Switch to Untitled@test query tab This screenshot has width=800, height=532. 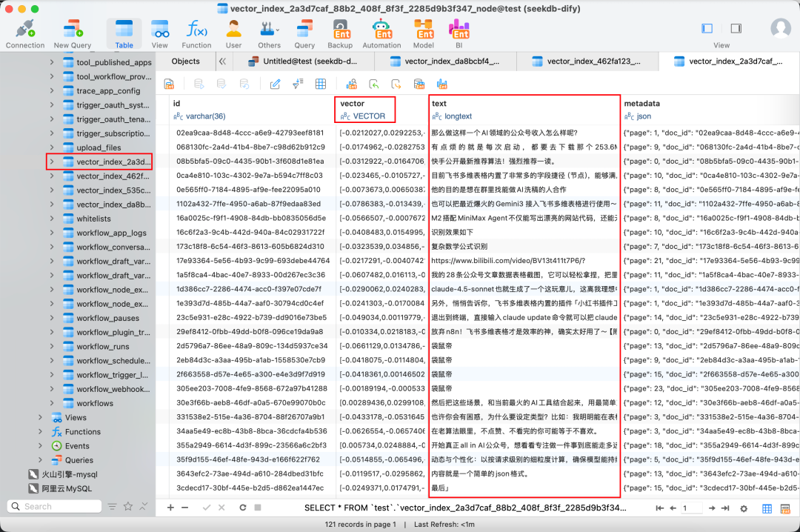click(304, 61)
